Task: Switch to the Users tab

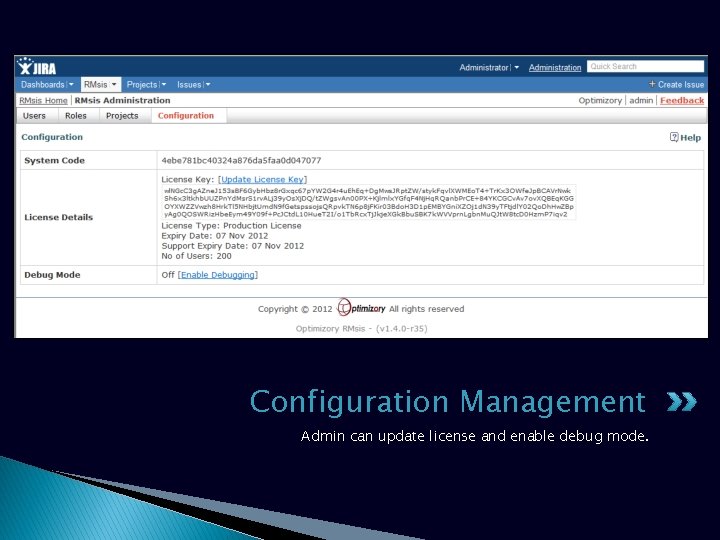Action: point(34,116)
